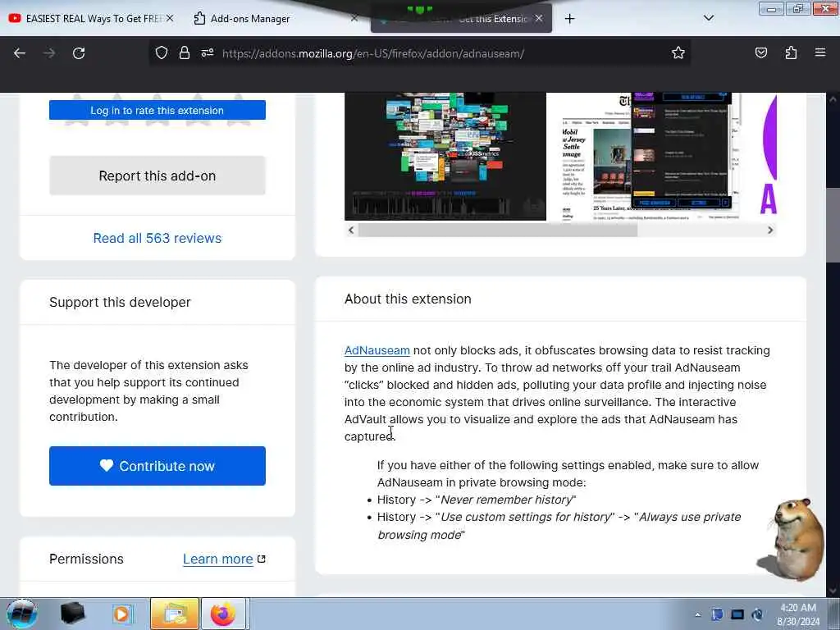Open the AdNauseam link in description
Viewport: 840px width, 630px height.
tap(377, 350)
